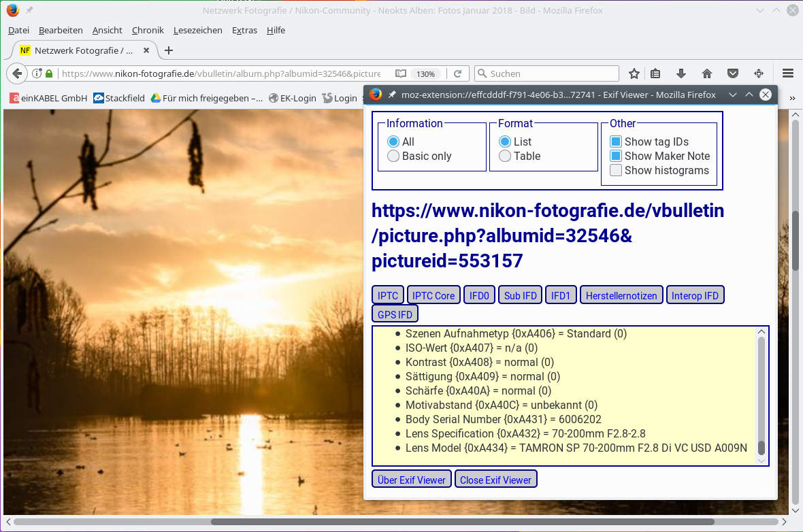Open Login bookmark in bookmarks bar
The width and height of the screenshot is (803, 532).
pos(340,99)
